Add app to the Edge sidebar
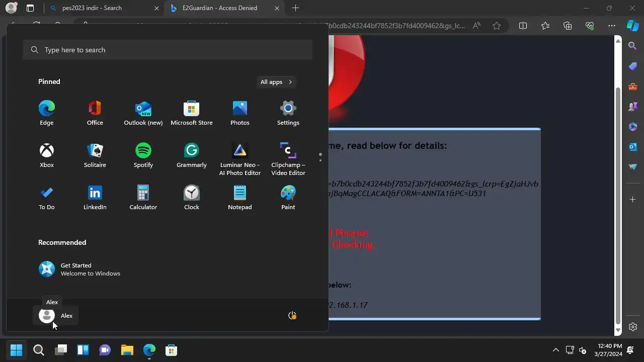 pos(633,200)
